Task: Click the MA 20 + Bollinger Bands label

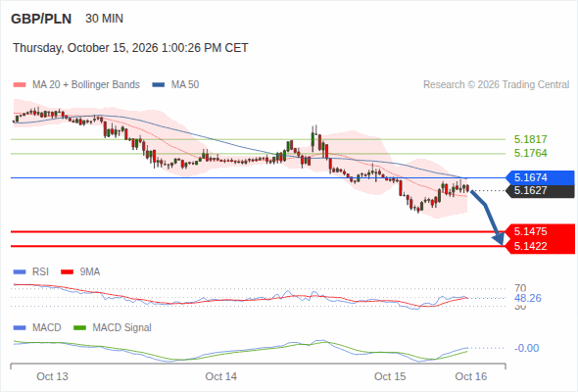Action: (x=86, y=85)
